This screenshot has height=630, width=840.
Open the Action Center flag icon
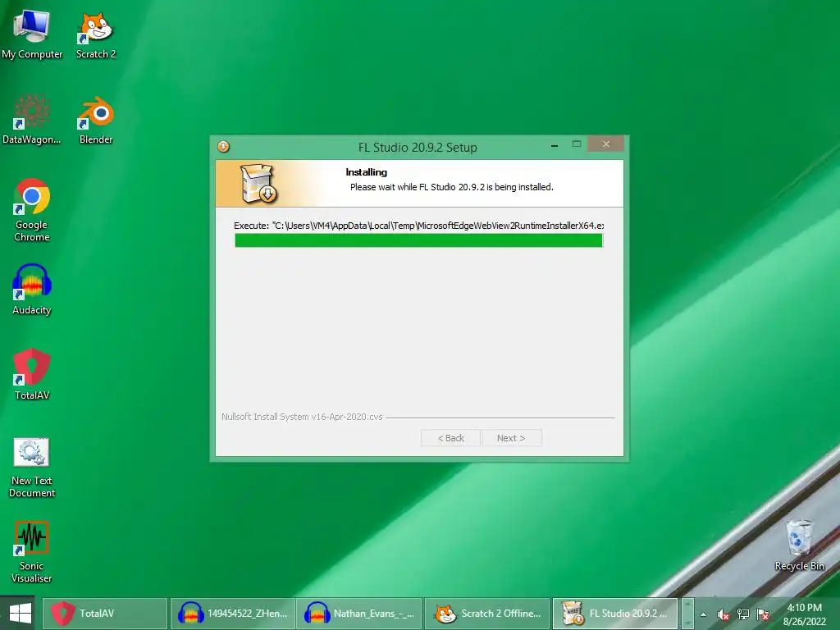[x=764, y=614]
